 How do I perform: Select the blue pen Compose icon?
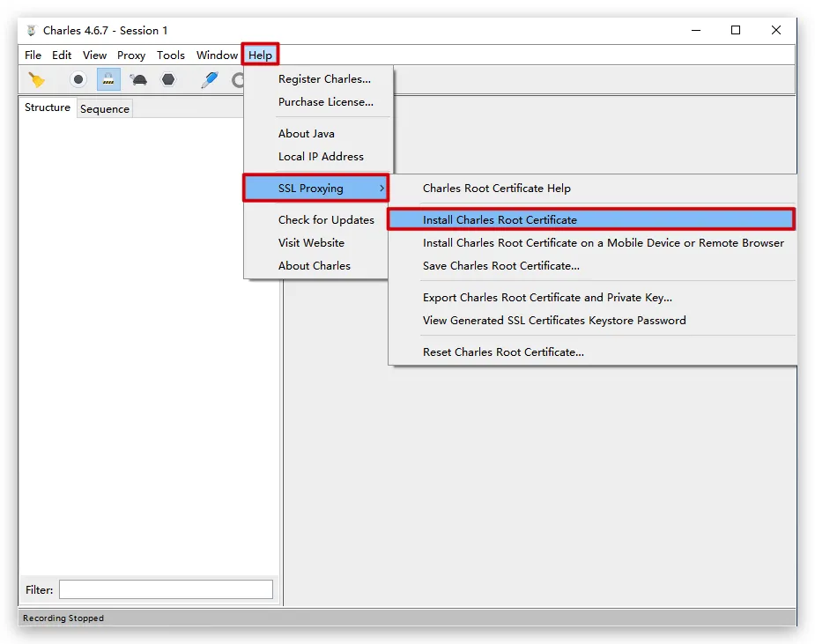coord(209,80)
